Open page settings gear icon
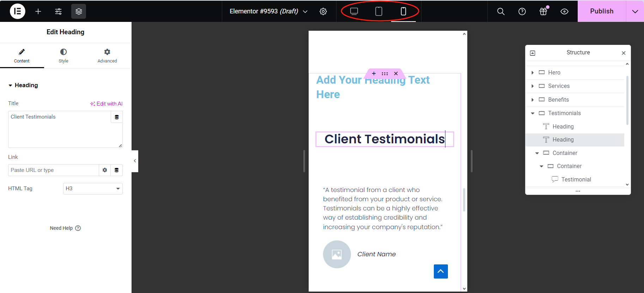The width and height of the screenshot is (644, 293). (x=323, y=11)
